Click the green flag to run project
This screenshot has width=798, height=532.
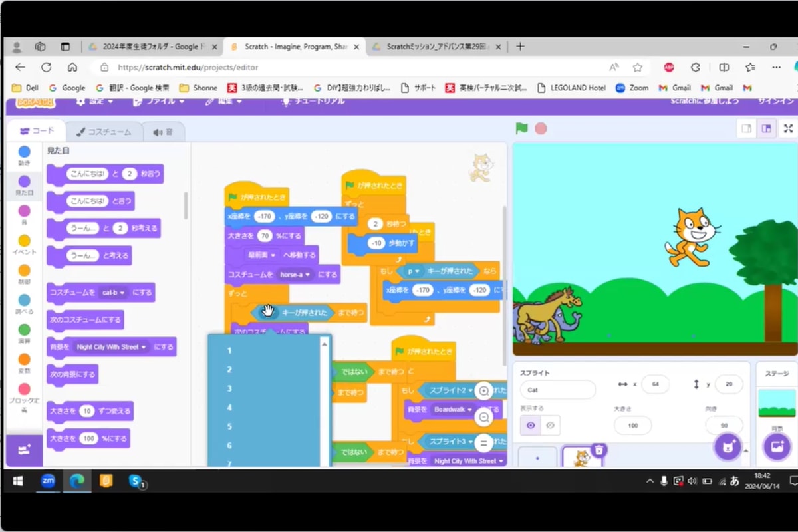522,128
